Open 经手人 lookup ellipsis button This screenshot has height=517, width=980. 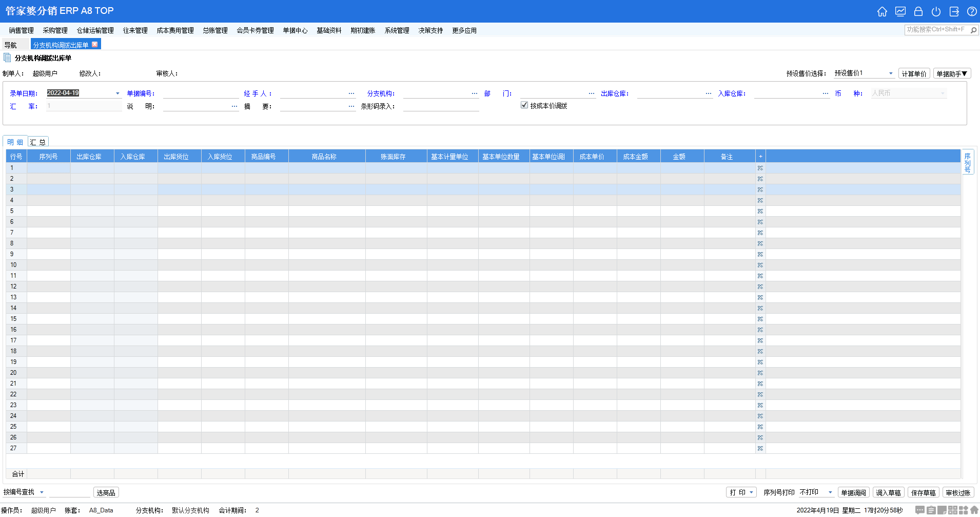(351, 93)
